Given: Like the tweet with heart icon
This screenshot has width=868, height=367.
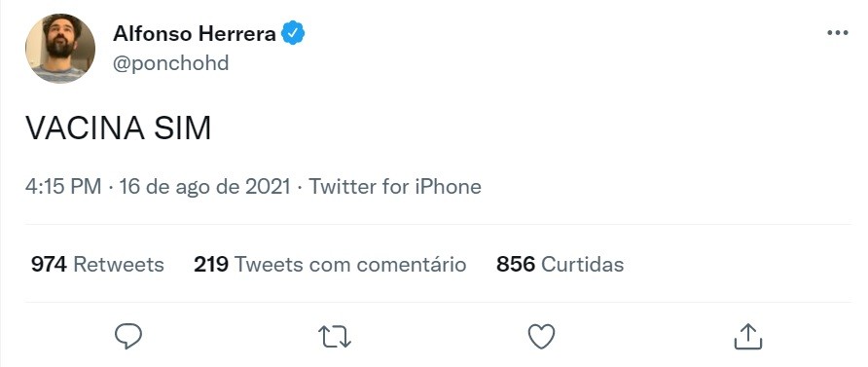Looking at the screenshot, I should (x=541, y=337).
